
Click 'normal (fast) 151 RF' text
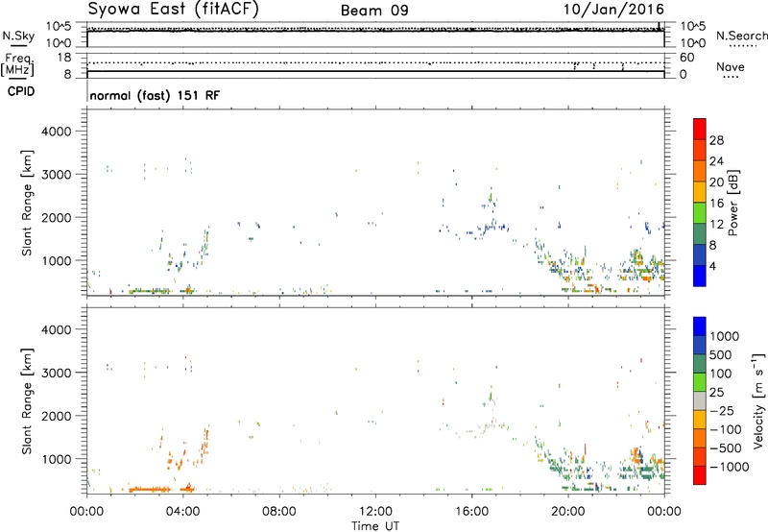(x=155, y=95)
